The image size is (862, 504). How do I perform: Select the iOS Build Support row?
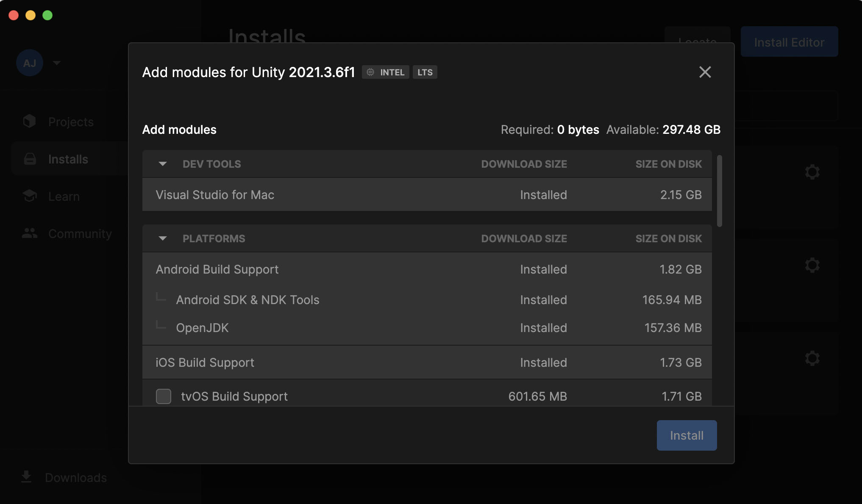click(x=427, y=363)
